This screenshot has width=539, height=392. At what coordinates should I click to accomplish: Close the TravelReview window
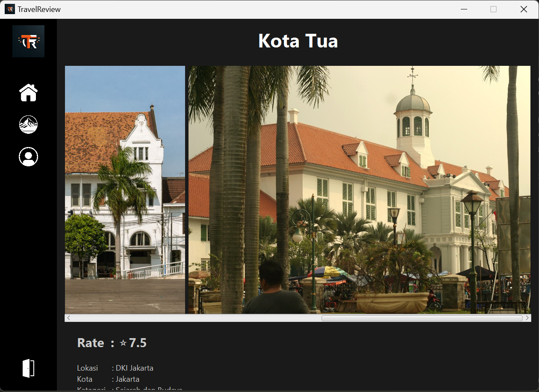[523, 9]
